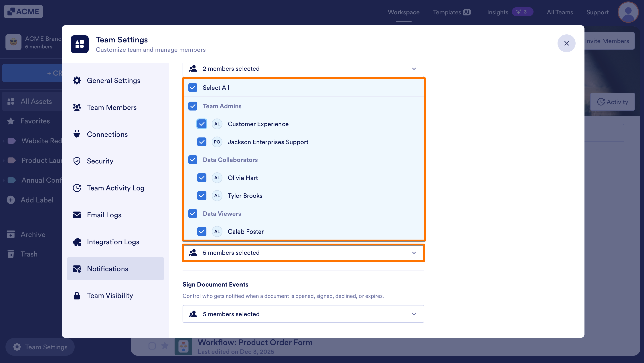Click the Create button in the sidebar

click(x=32, y=73)
